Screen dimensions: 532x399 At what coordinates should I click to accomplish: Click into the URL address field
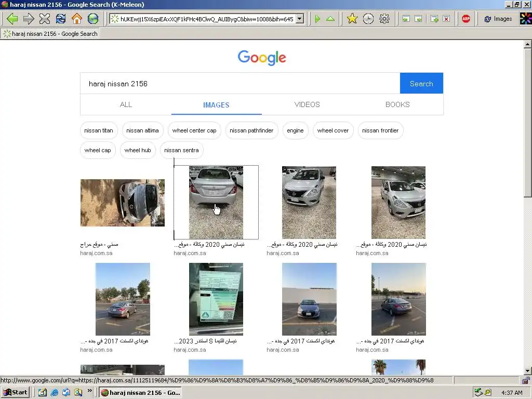tap(207, 19)
